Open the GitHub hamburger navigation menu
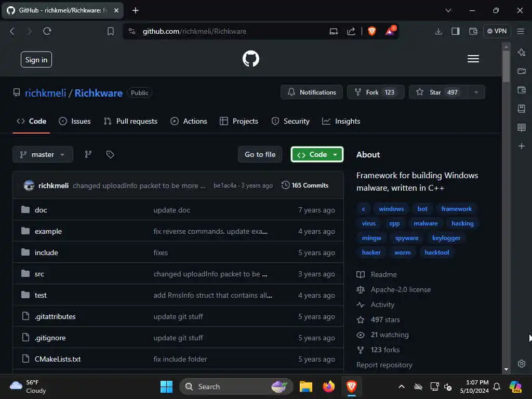Screen dimensions: 532x399 (473, 59)
